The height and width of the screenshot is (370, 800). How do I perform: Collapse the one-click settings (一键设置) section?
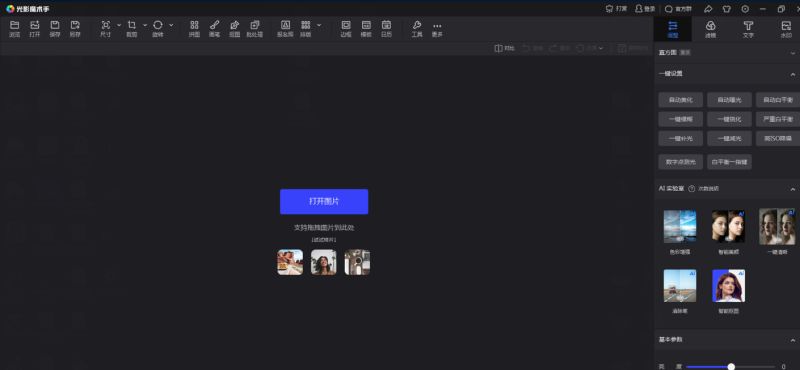793,74
